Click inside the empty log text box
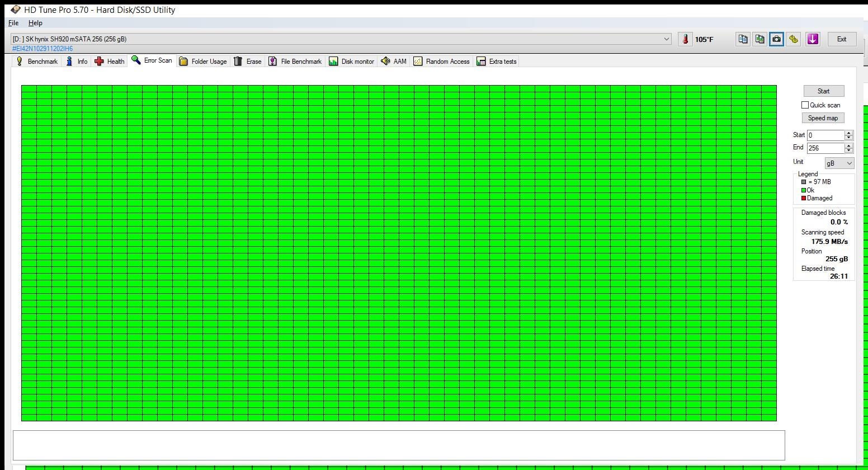The height and width of the screenshot is (470, 868). [399, 445]
